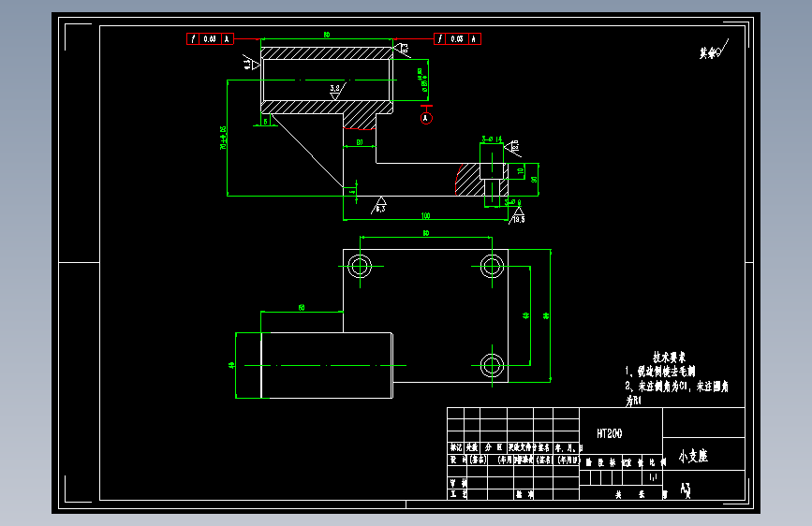
Task: Click the 分区 cell in the revision table
Action: coord(494,447)
